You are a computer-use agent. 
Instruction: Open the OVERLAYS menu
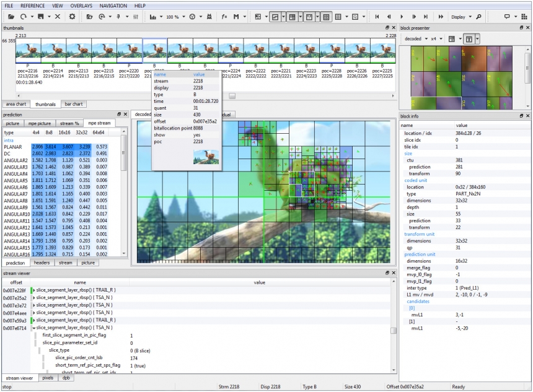pos(81,6)
